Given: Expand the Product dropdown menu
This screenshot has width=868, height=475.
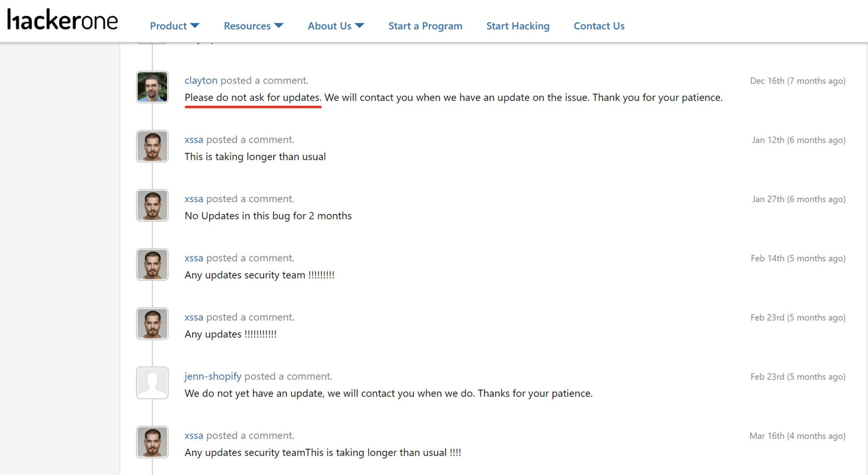Looking at the screenshot, I should pyautogui.click(x=174, y=26).
